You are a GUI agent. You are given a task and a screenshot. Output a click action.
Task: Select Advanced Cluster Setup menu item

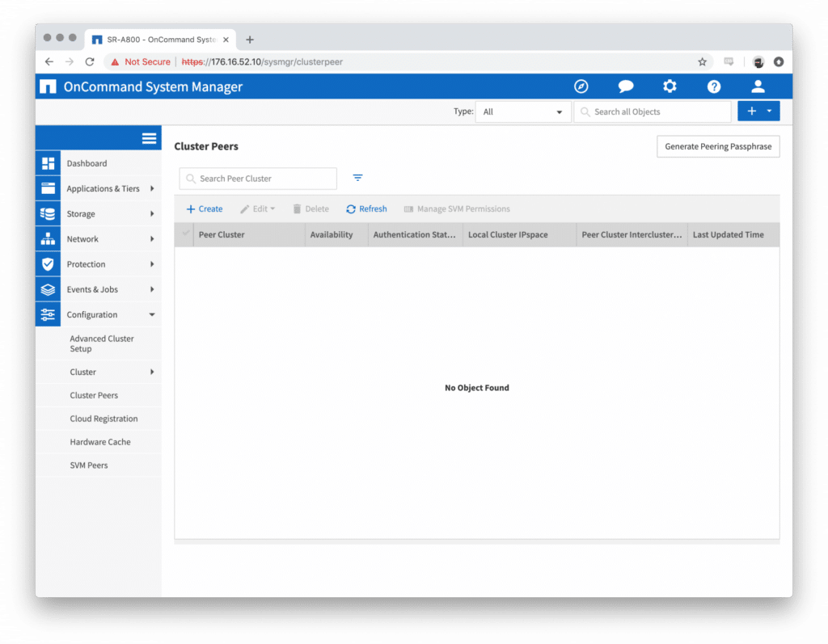point(102,343)
